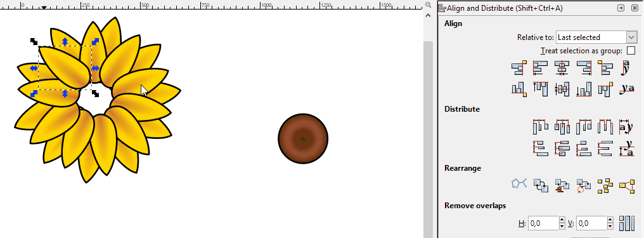Viewport: 644px width, 238px height.
Task: Click the Remove overlaps apply button
Action: tap(627, 223)
